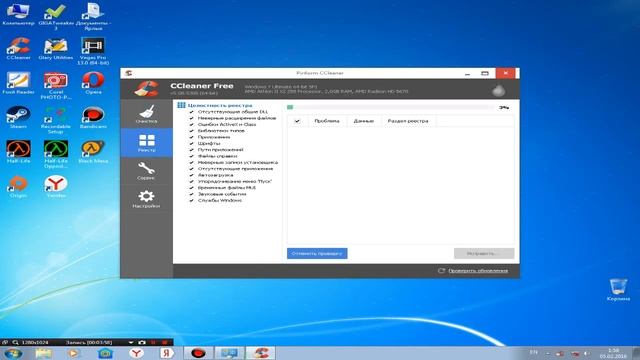This screenshot has height=360, width=640.
Task: Open the Проверить обновления link
Action: click(478, 271)
